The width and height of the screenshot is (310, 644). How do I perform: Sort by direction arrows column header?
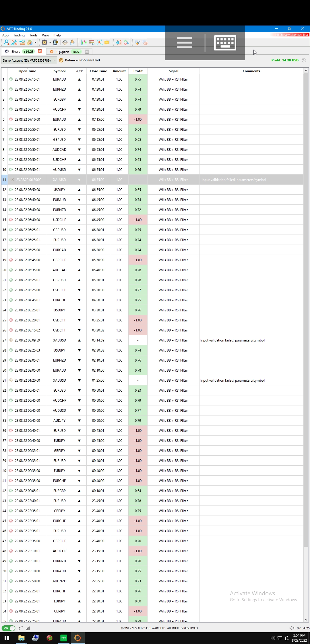pos(79,71)
